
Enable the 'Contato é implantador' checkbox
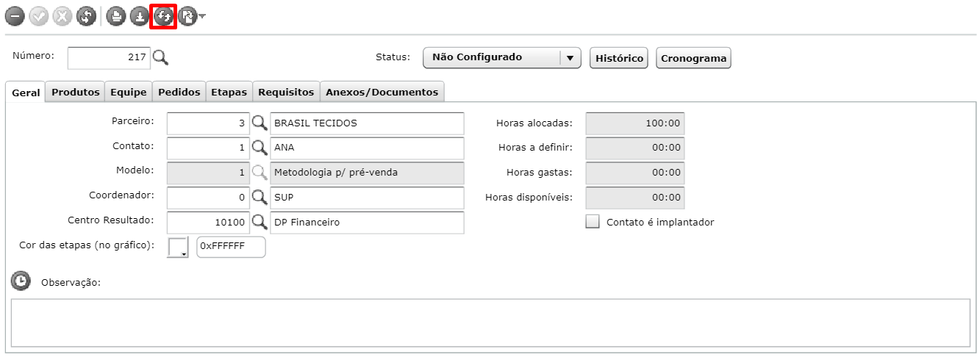(x=593, y=222)
